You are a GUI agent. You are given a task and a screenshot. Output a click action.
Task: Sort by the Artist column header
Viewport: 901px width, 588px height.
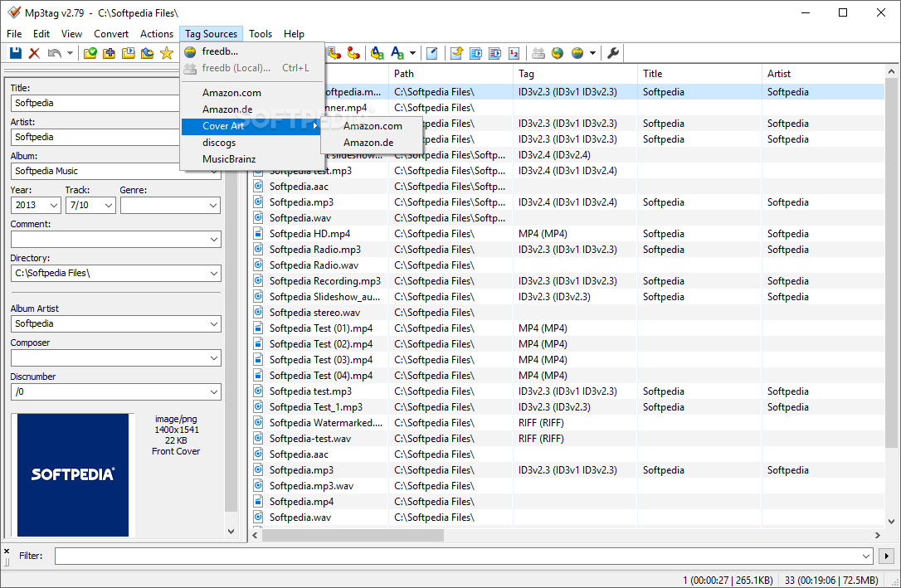pyautogui.click(x=823, y=74)
